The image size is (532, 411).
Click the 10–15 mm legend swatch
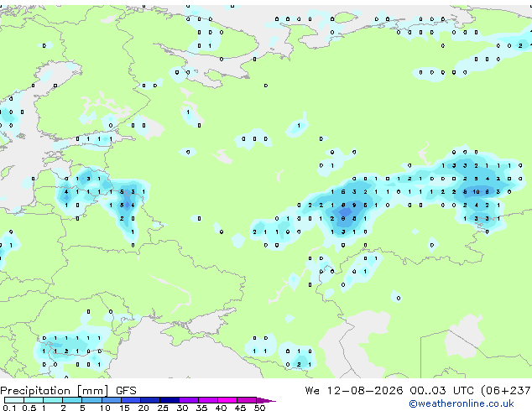[112, 400]
